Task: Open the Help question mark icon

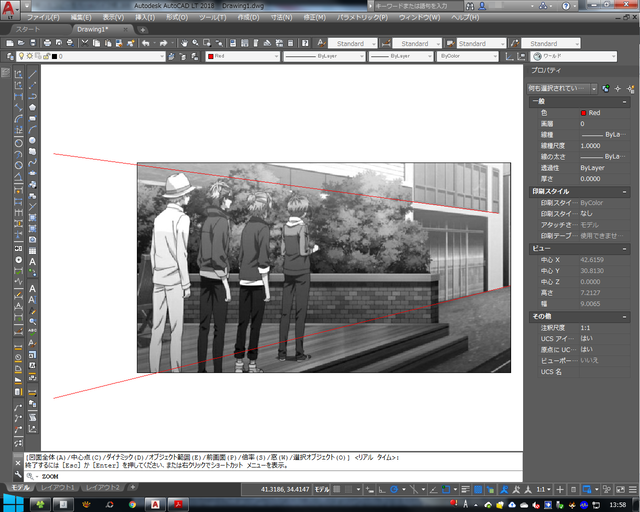Action: tap(305, 43)
